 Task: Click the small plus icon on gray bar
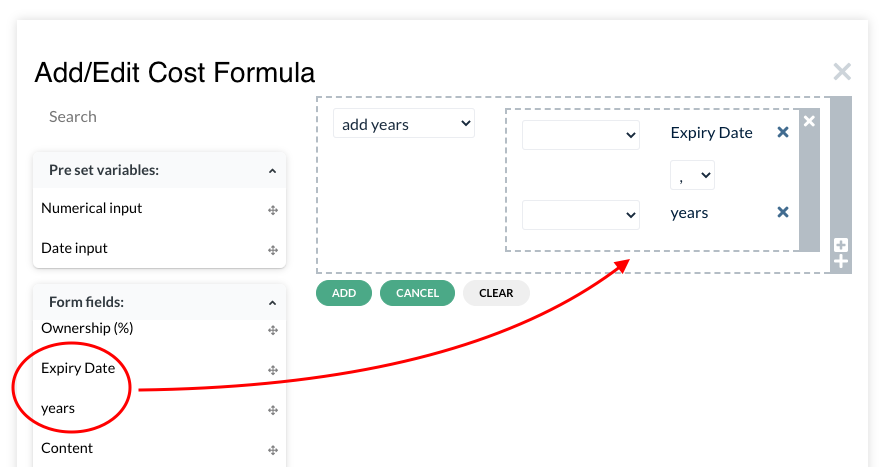click(841, 244)
